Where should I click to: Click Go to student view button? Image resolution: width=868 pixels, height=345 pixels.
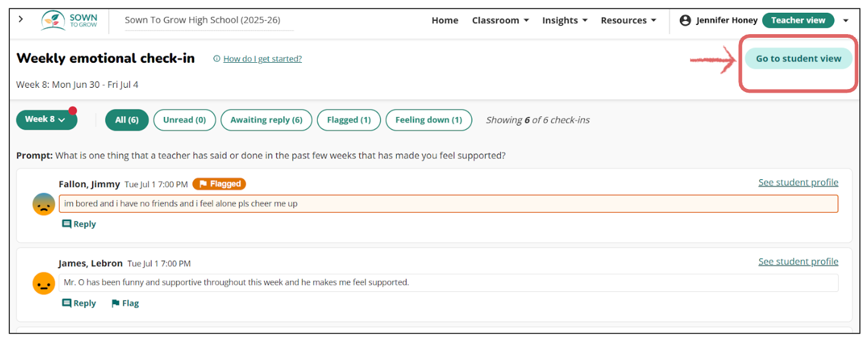point(799,59)
